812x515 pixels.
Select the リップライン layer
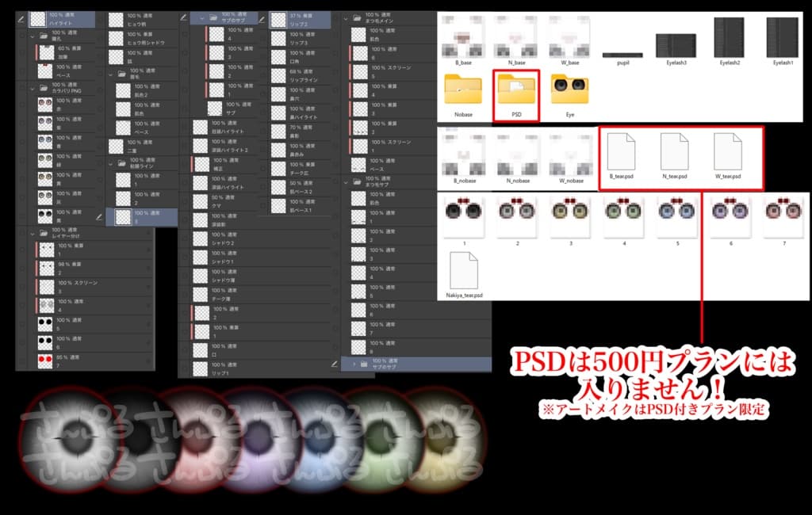(x=301, y=75)
